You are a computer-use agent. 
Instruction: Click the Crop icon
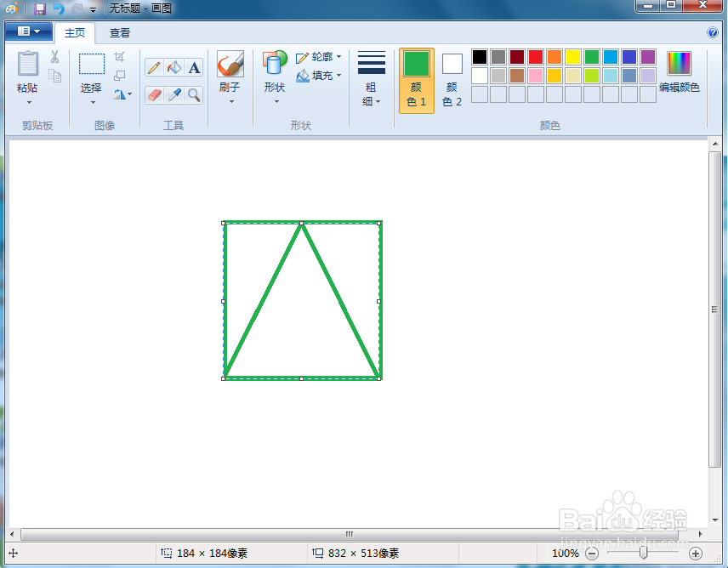(x=120, y=57)
